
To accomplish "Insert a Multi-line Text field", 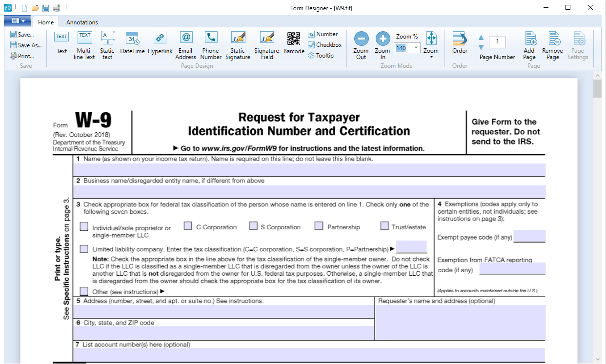I will coord(85,44).
